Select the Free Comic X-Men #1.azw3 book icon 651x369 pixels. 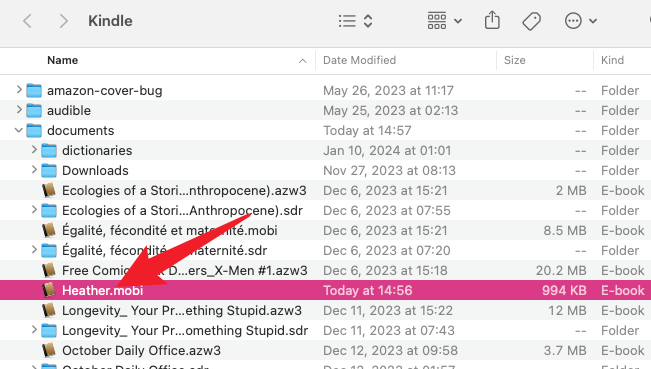click(49, 270)
